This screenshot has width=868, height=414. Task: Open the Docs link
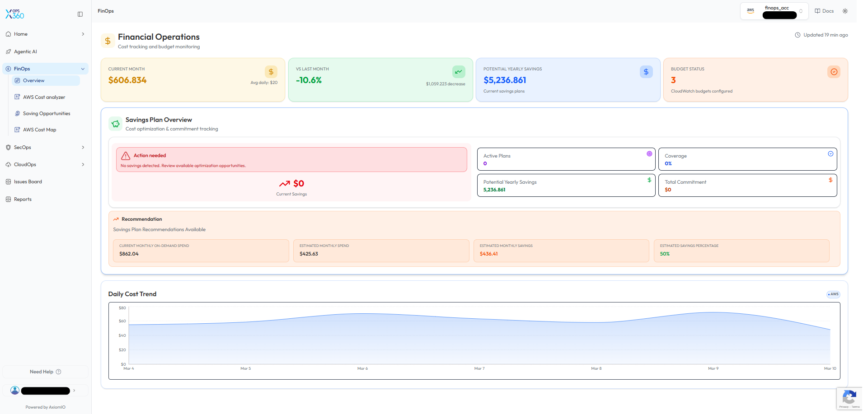tap(824, 11)
